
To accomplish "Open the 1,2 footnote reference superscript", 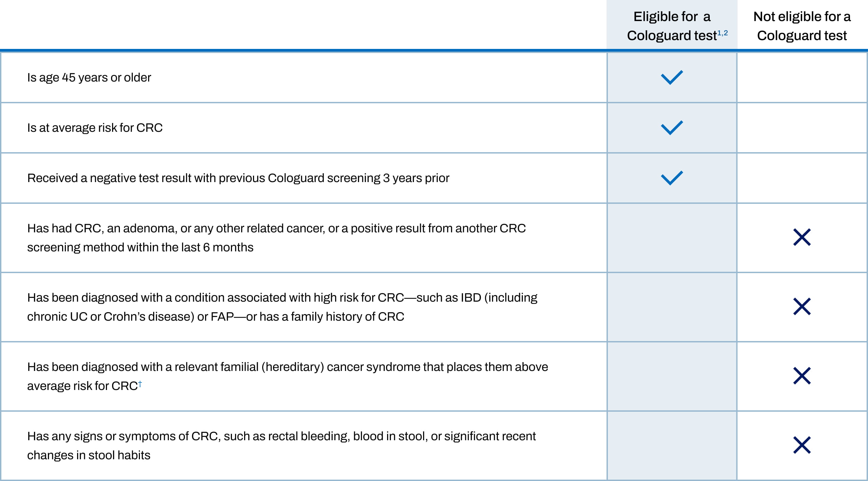I will point(722,33).
